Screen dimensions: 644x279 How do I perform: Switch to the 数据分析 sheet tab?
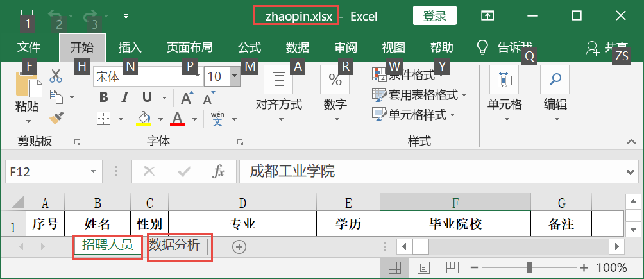click(174, 245)
